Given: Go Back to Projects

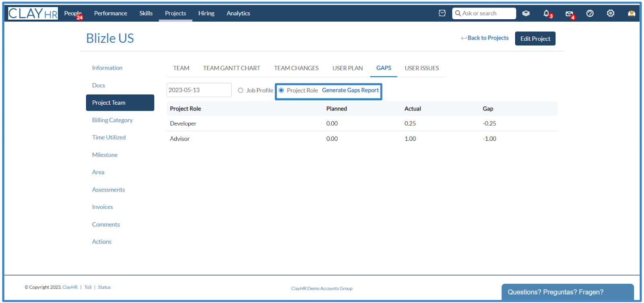Looking at the screenshot, I should [485, 38].
